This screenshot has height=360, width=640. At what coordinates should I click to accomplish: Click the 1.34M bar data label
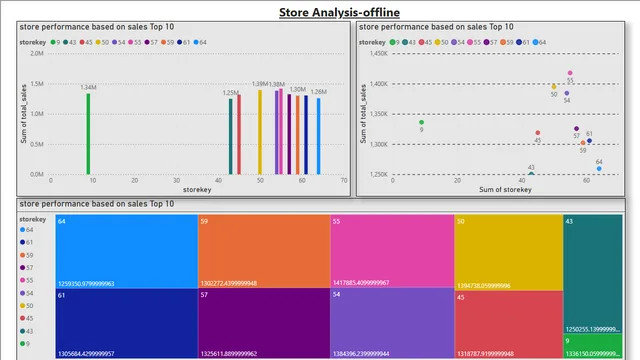point(88,87)
